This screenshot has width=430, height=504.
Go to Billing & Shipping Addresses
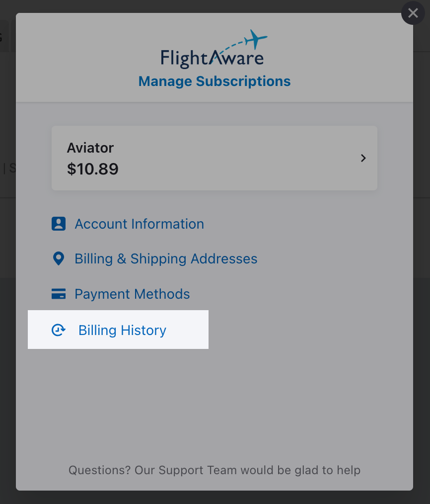166,259
